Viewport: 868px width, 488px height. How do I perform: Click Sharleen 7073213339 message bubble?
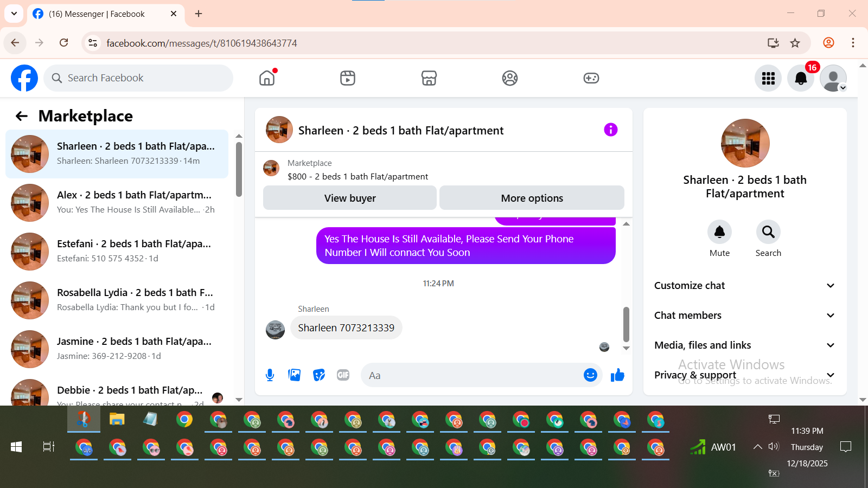coord(346,328)
